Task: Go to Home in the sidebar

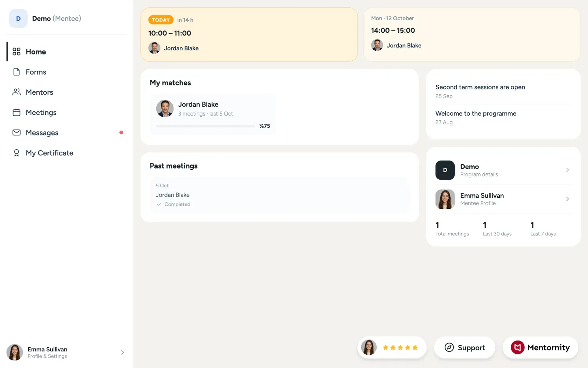Action: (67, 52)
